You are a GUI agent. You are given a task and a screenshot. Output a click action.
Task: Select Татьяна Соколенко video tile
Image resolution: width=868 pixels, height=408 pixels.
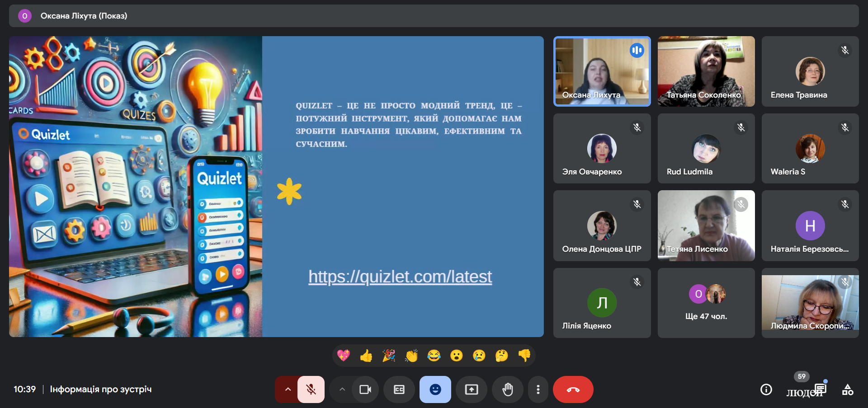(x=706, y=71)
